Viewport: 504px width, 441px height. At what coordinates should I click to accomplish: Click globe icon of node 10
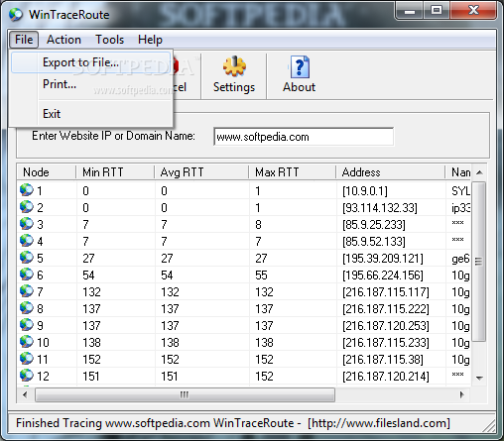click(27, 342)
